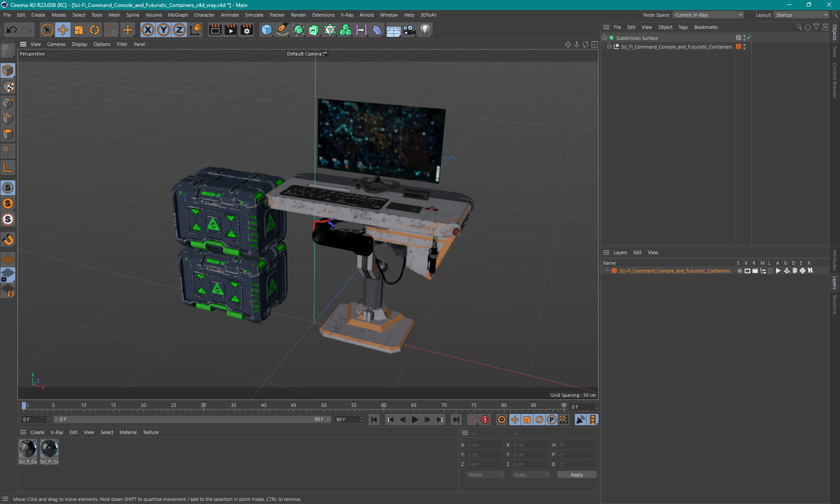The image size is (840, 504).
Task: Open Node Space dropdown
Action: (708, 15)
